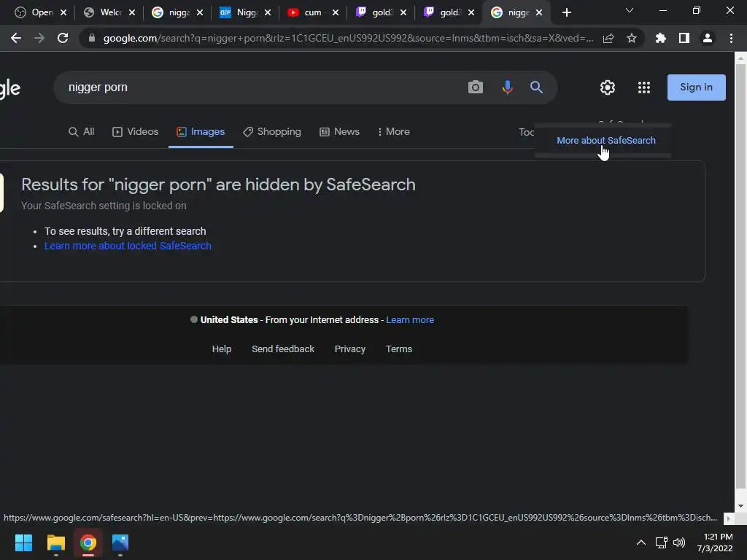747x560 pixels.
Task: Open the Chrome three-dot menu
Action: [731, 38]
